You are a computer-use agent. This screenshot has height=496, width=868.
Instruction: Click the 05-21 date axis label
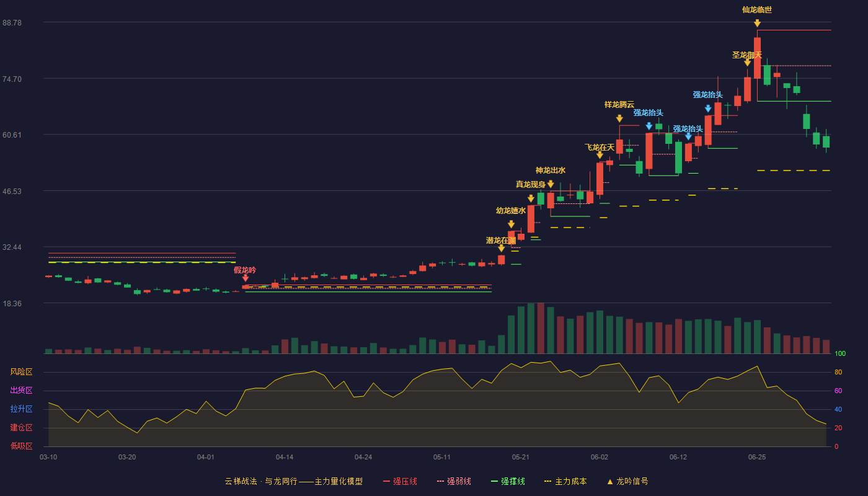click(x=521, y=457)
